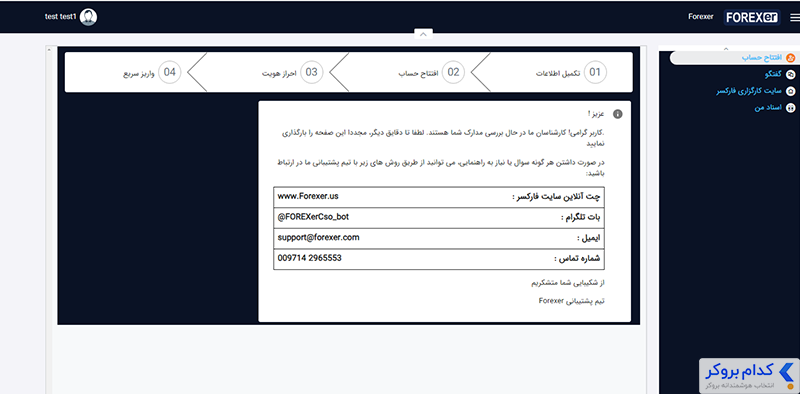Click the @FOREXerCso_bot Telegram handle
Viewport: 800px width, 394px height.
click(313, 216)
